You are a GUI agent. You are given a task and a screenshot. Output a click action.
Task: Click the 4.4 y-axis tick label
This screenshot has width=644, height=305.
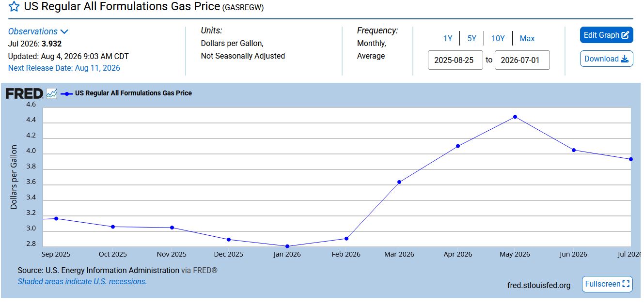click(x=31, y=121)
